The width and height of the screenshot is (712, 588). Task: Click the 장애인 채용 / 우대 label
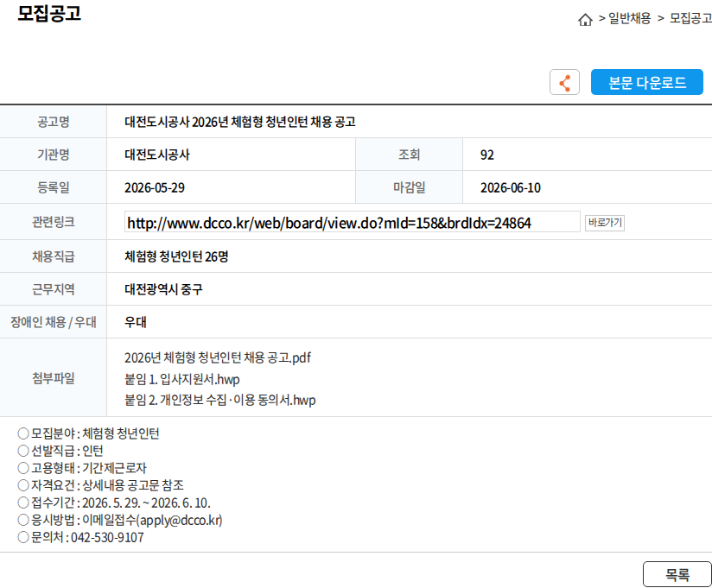coord(53,322)
